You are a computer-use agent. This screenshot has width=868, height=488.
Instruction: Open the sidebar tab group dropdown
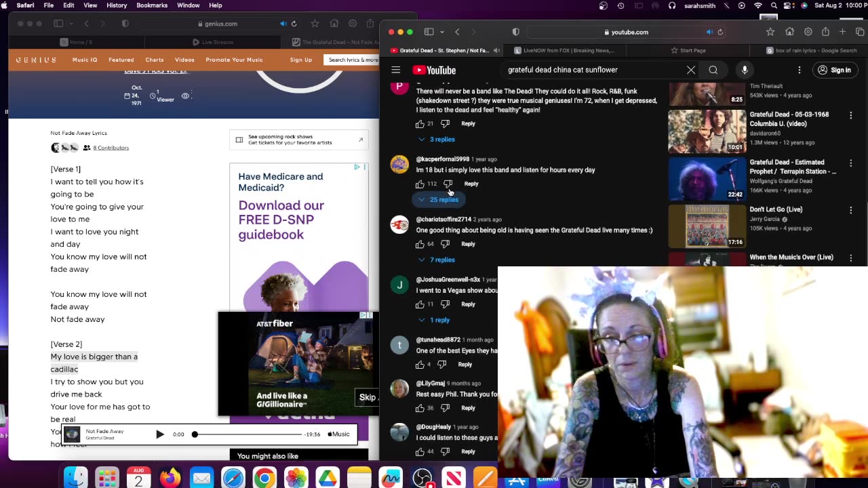[442, 32]
